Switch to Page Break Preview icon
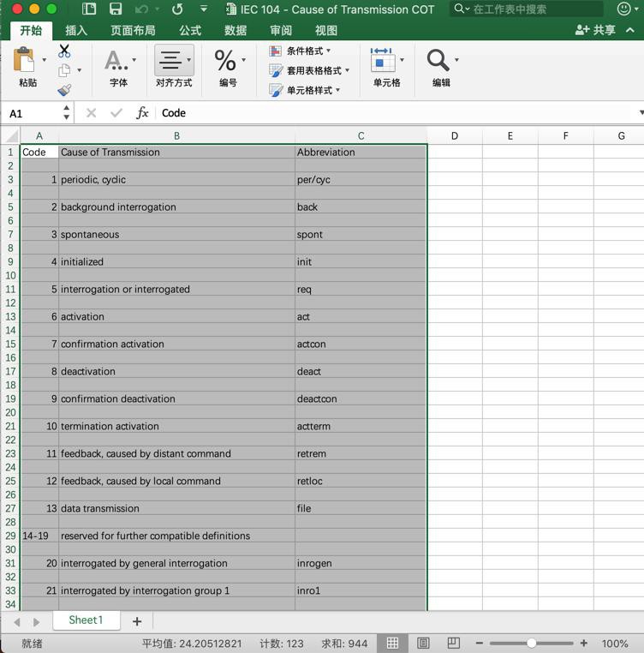644x653 pixels. coord(453,644)
